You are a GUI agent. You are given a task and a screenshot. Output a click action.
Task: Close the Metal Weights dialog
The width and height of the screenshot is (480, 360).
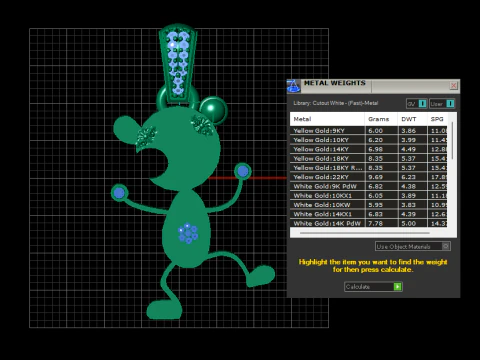[x=453, y=86]
